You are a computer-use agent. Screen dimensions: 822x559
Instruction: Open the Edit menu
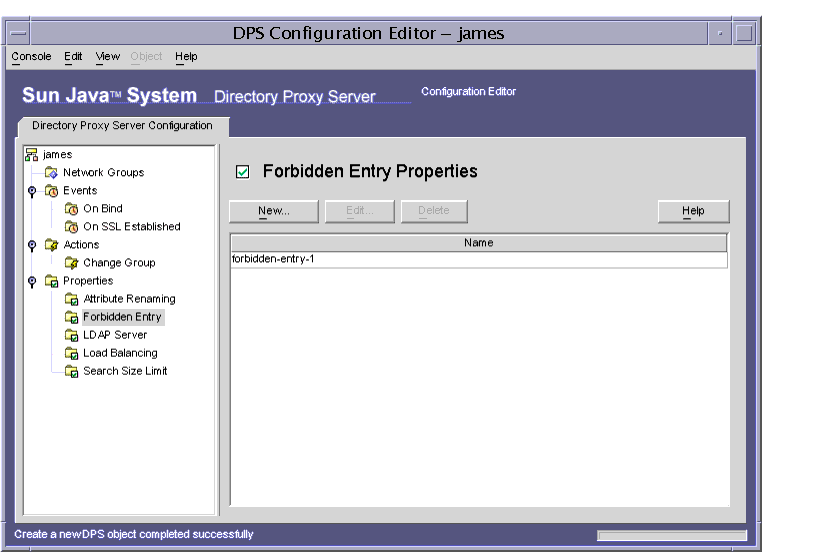[x=73, y=57]
